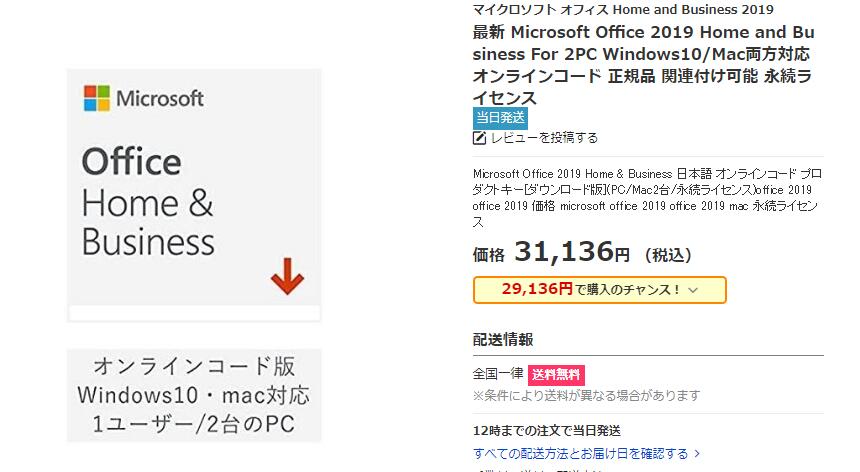The height and width of the screenshot is (472, 860).
Task: Click the オンラインコード版 banner image
Action: click(x=194, y=395)
